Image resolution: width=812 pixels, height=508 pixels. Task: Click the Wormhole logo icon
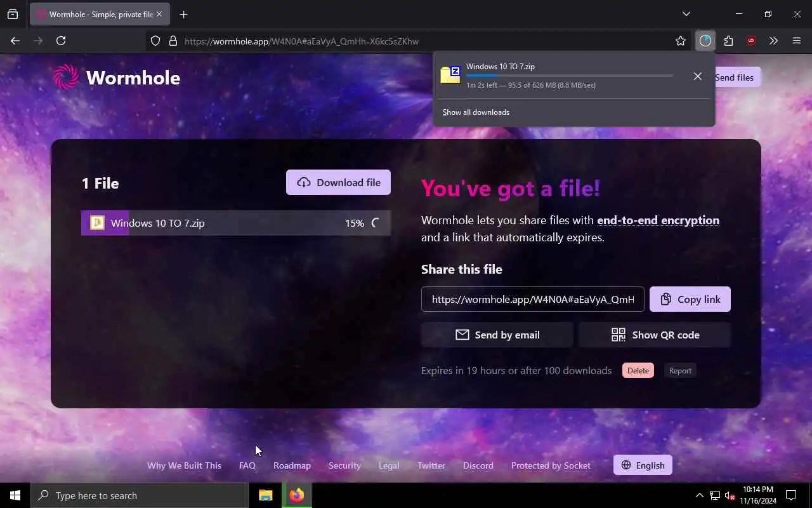(x=66, y=77)
